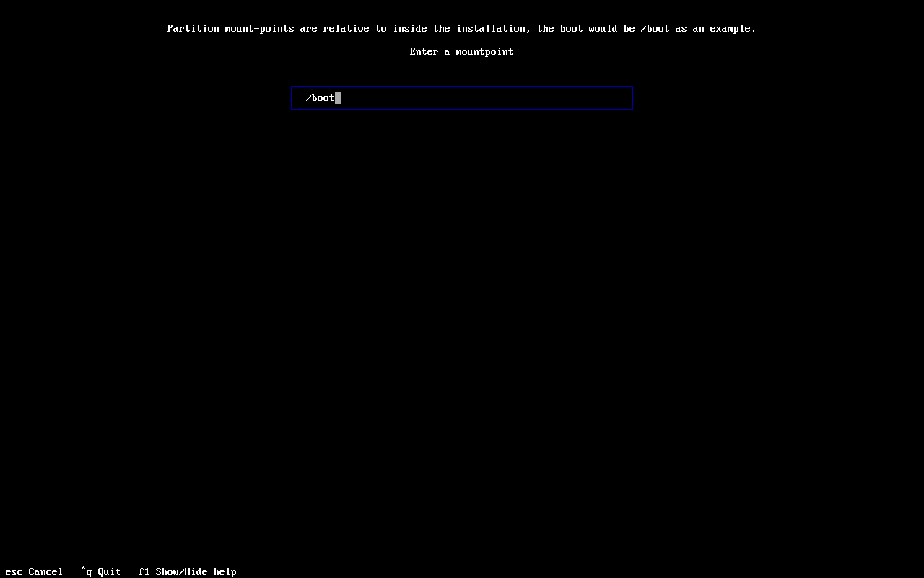Click the right blue border of input box

[632, 98]
